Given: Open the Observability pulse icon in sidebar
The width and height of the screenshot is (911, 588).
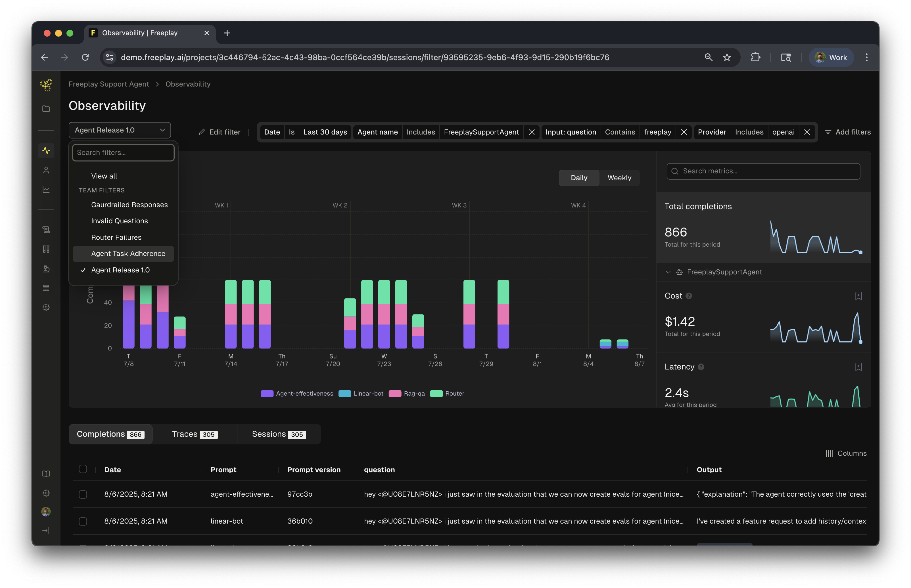Looking at the screenshot, I should pyautogui.click(x=46, y=150).
